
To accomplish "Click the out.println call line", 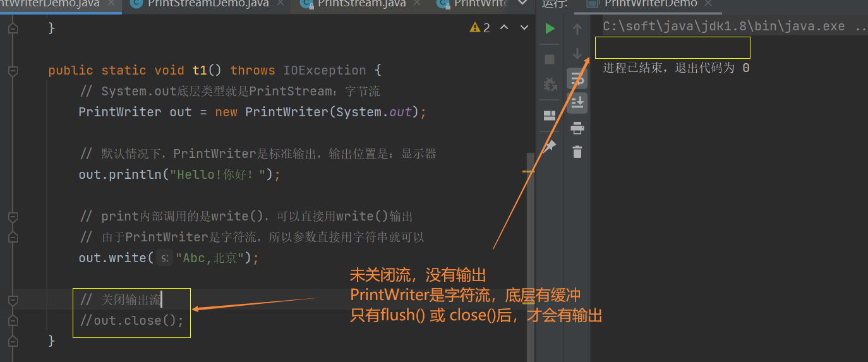I will 179,174.
